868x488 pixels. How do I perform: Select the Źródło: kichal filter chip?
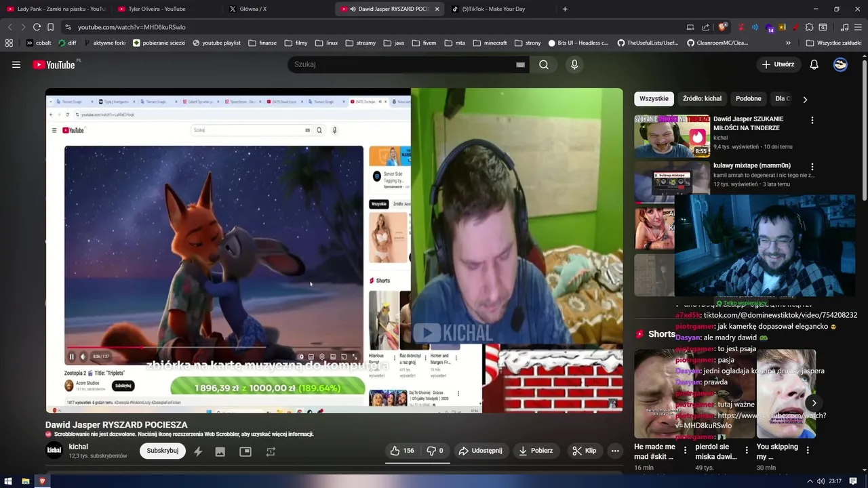click(x=702, y=99)
